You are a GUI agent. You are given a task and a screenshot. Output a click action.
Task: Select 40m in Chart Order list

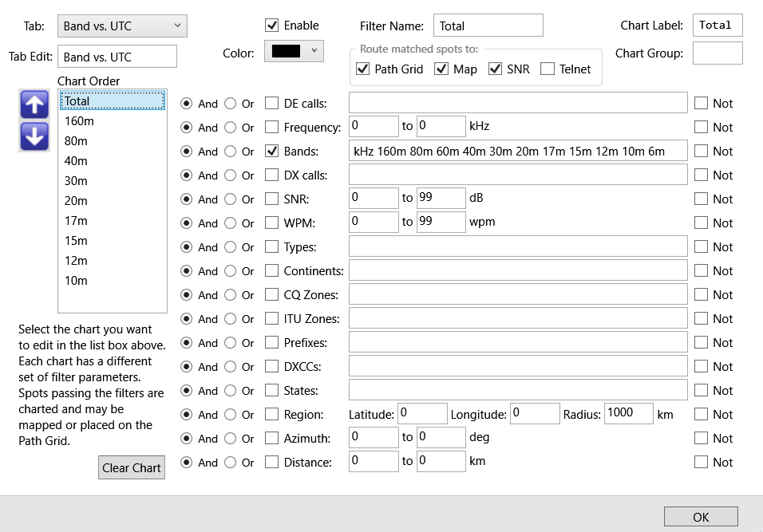pos(113,161)
